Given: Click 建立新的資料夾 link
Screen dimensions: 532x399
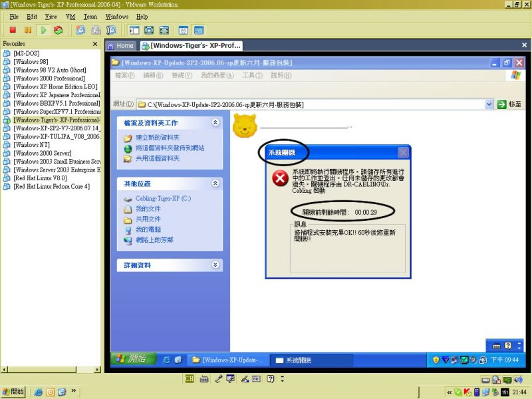Looking at the screenshot, I should point(158,138).
